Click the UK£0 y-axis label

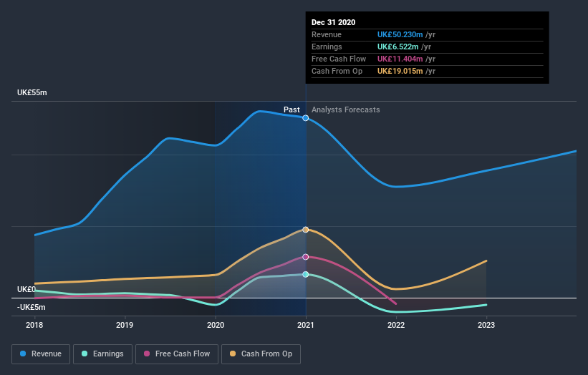(x=26, y=290)
